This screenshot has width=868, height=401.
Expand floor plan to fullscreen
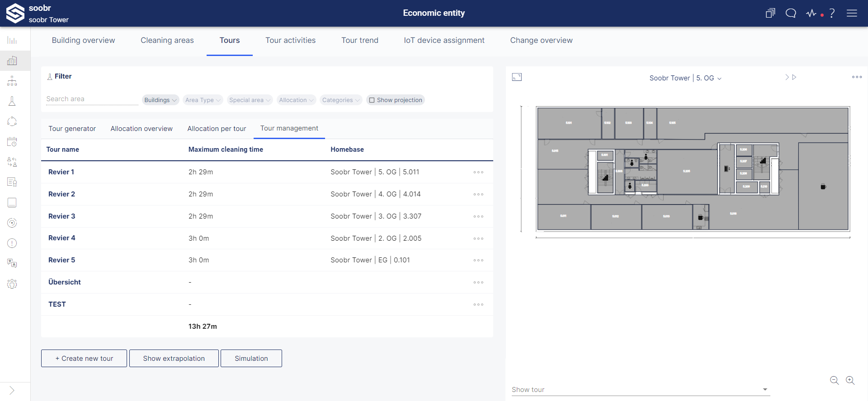[517, 77]
